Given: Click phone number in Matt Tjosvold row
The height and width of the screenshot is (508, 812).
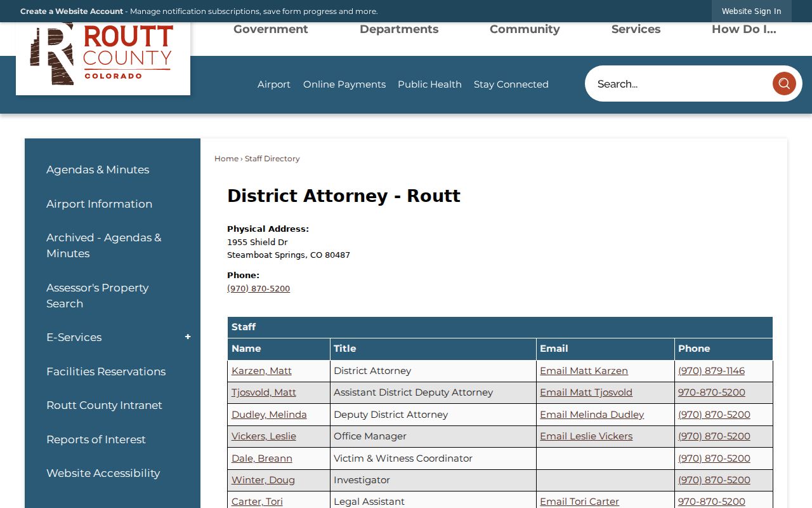Looking at the screenshot, I should 712,392.
